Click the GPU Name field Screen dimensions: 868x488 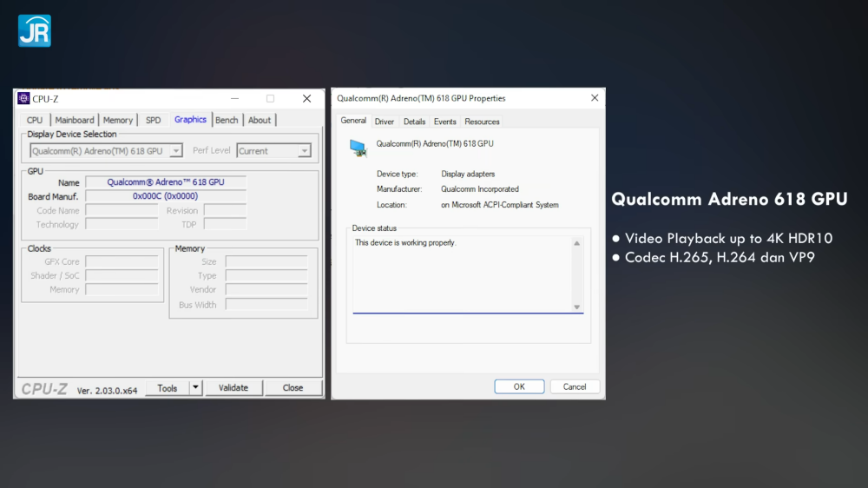[166, 182]
